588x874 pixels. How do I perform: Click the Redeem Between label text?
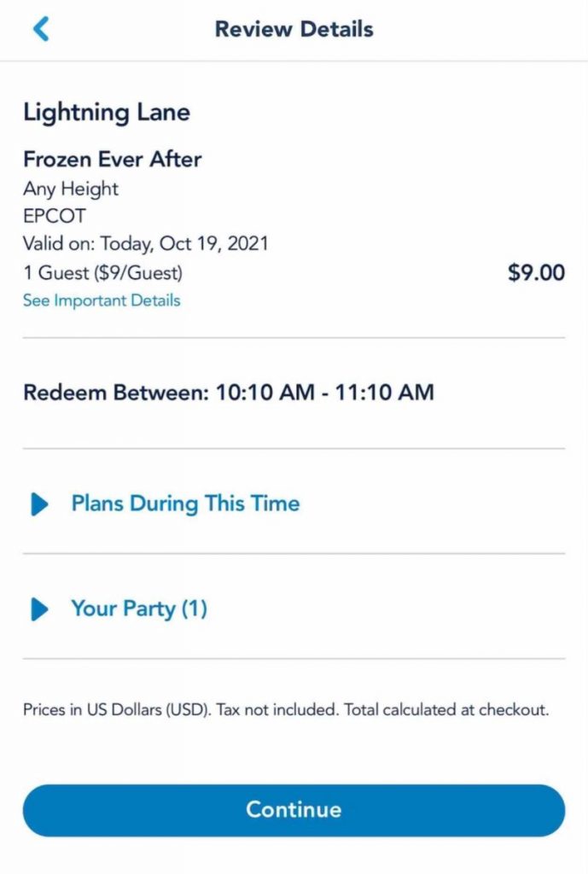pyautogui.click(x=116, y=393)
